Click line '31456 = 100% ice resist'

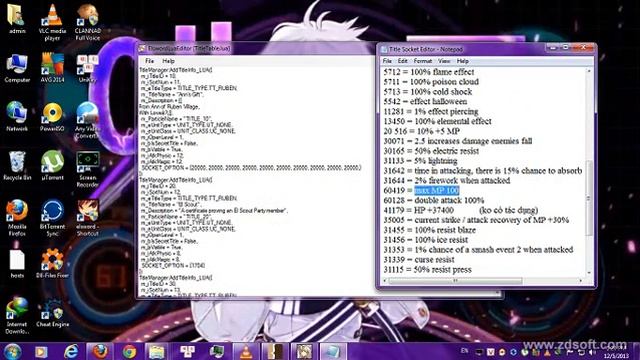pos(425,240)
